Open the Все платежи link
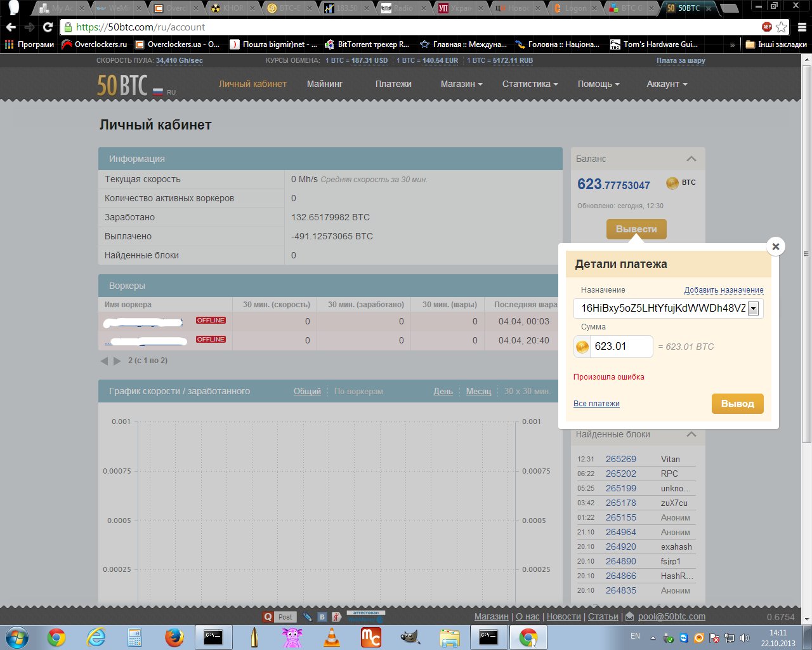 coord(596,404)
